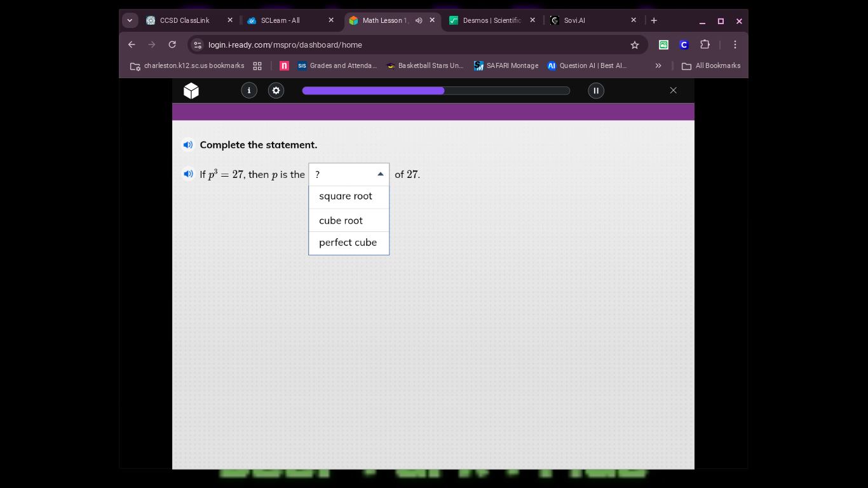This screenshot has height=488, width=868.
Task: Open the lesson info icon
Action: coord(249,91)
